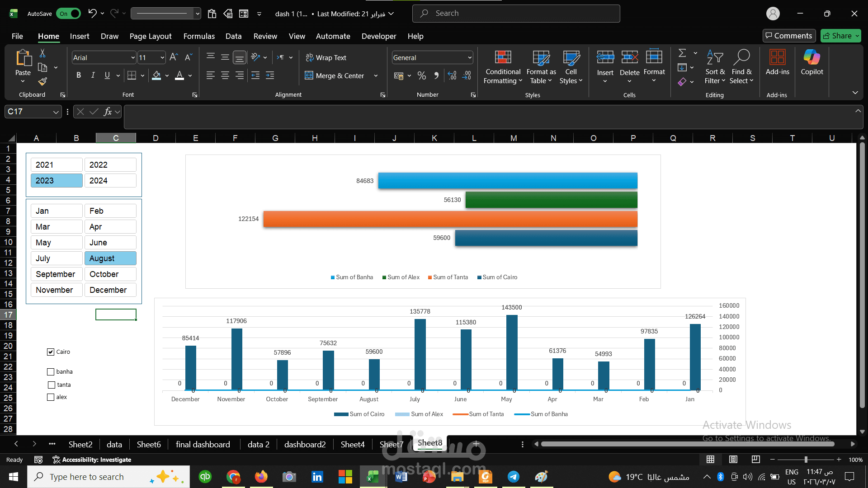
Task: Expand the Borders dropdown arrow
Action: tap(142, 76)
